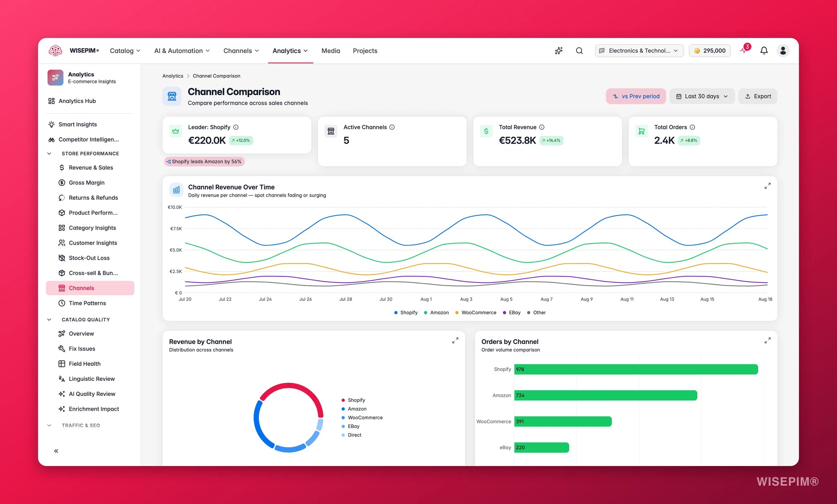This screenshot has width=837, height=504.
Task: Click the Shopify leads Amazon by 56% badge
Action: pos(204,161)
